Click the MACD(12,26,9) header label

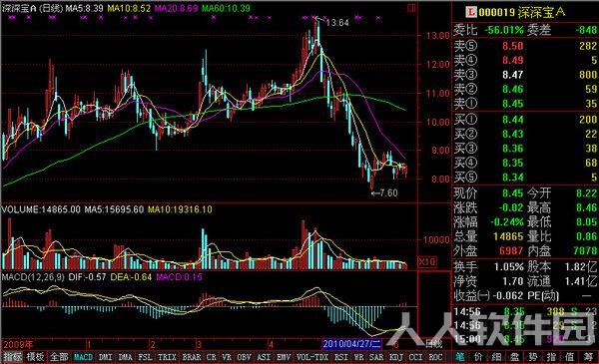coord(33,277)
